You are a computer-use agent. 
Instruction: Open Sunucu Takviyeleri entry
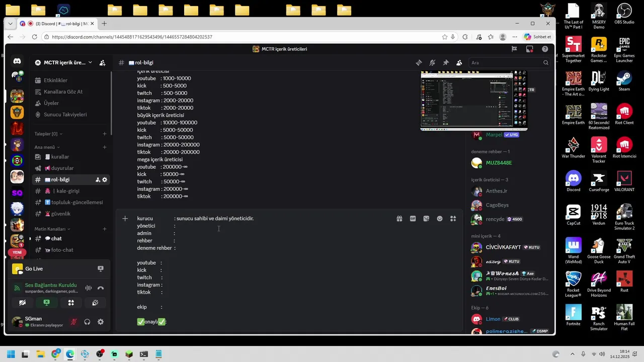pos(70,115)
